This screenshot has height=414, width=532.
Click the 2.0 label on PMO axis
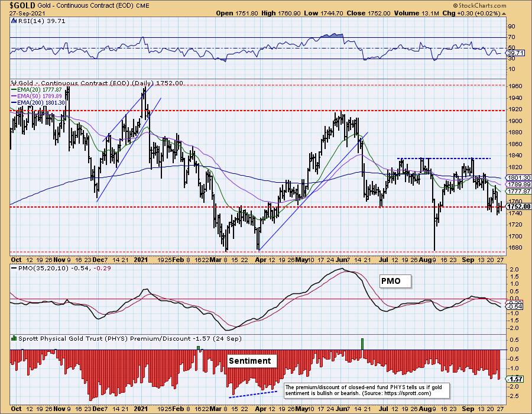514,270
